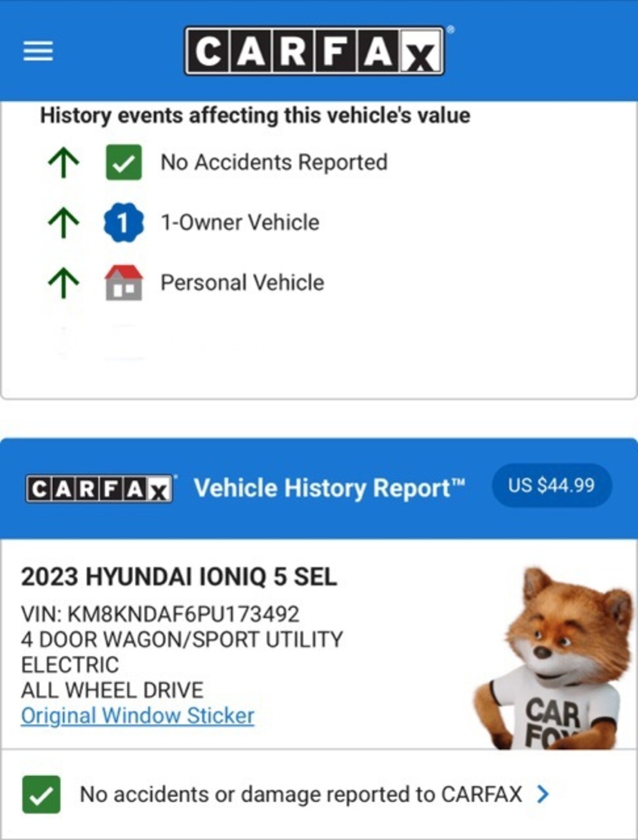Click the blue 1-Owner badge icon
The image size is (638, 840).
(123, 222)
